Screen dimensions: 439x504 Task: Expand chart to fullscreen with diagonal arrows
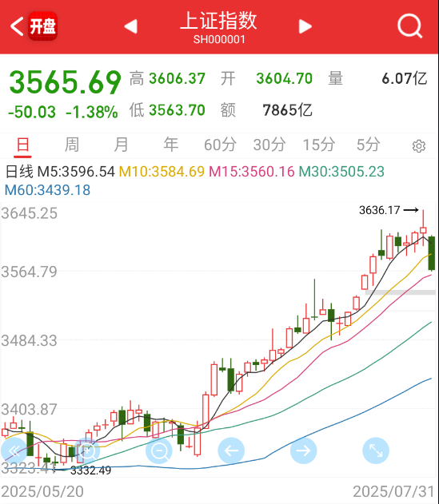[376, 450]
